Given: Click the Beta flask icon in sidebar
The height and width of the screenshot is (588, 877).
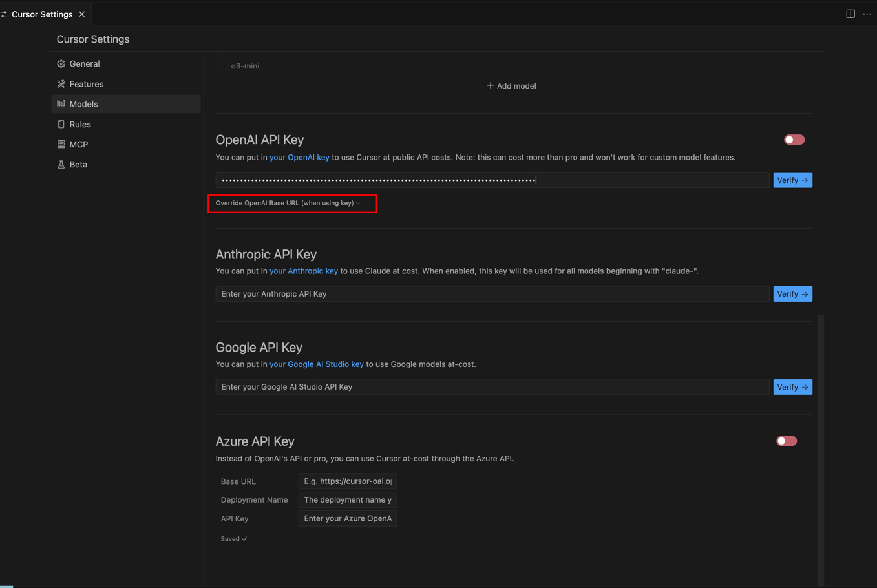Looking at the screenshot, I should coord(61,164).
